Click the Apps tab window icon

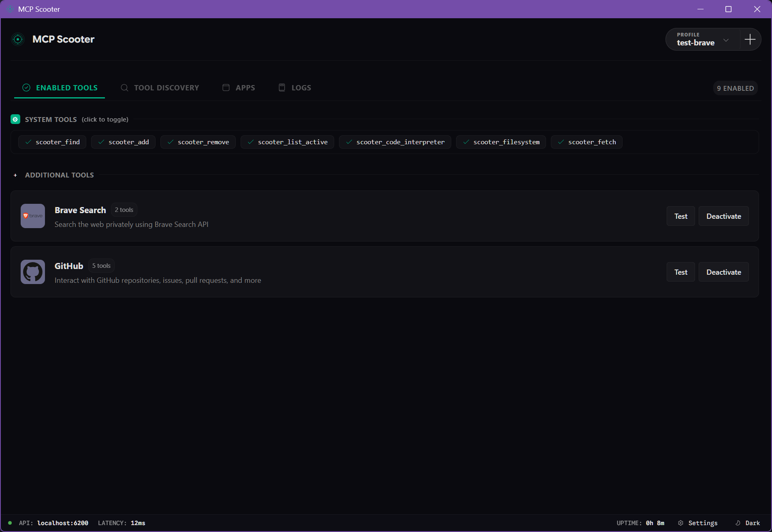(226, 88)
